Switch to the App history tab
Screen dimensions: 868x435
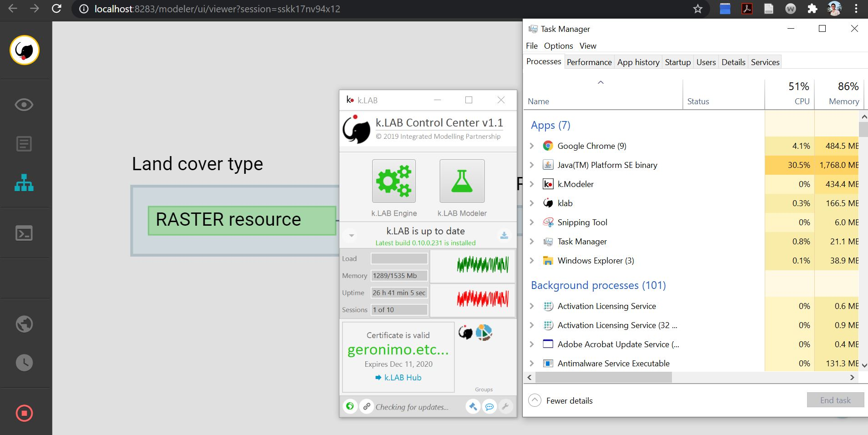pyautogui.click(x=638, y=62)
